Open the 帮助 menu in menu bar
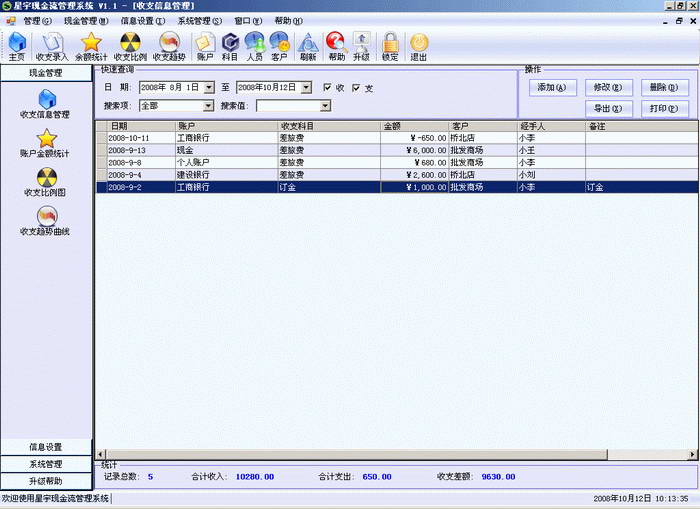This screenshot has width=700, height=509. 288,21
